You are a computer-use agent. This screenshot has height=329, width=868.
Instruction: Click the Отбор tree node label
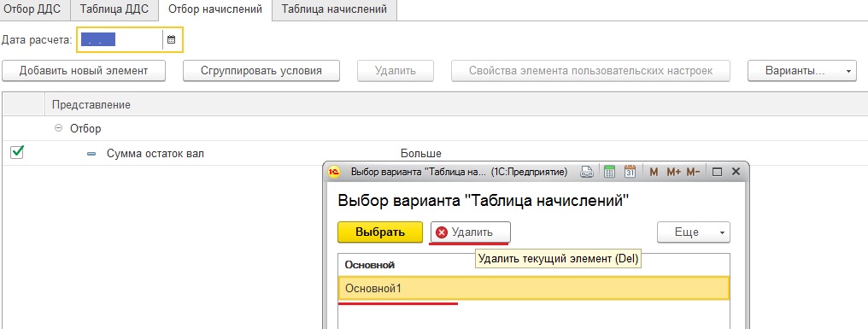point(85,128)
